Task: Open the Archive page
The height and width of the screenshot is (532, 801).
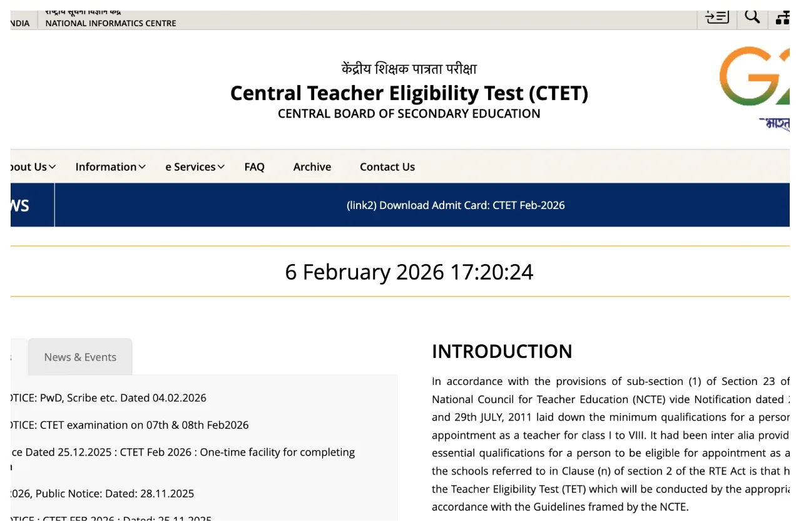Action: 312,166
